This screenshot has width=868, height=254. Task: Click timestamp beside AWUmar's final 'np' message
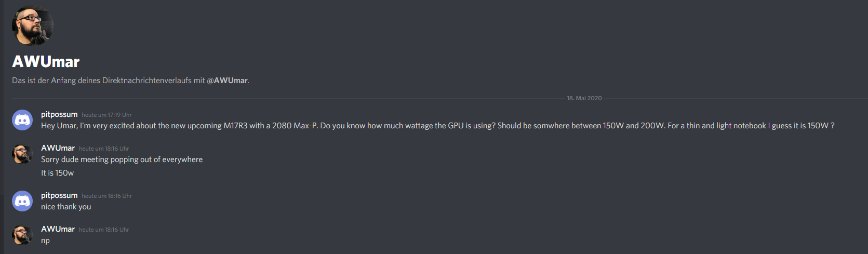tap(104, 230)
